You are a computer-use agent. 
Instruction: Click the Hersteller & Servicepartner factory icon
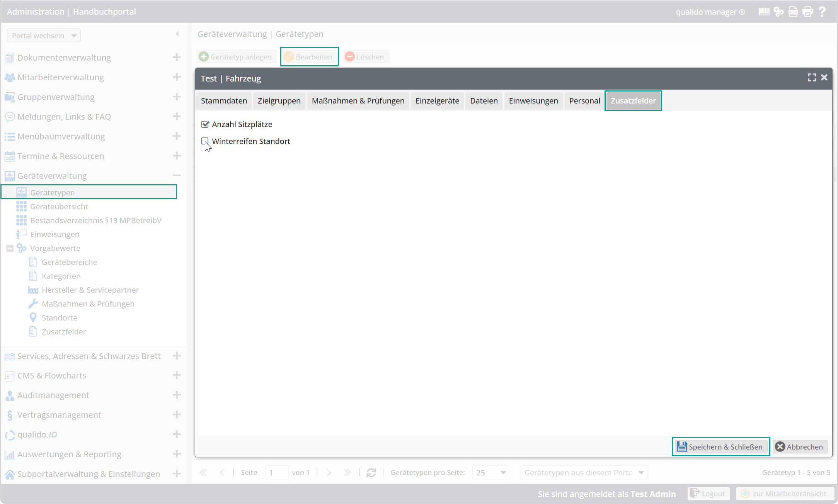point(33,290)
